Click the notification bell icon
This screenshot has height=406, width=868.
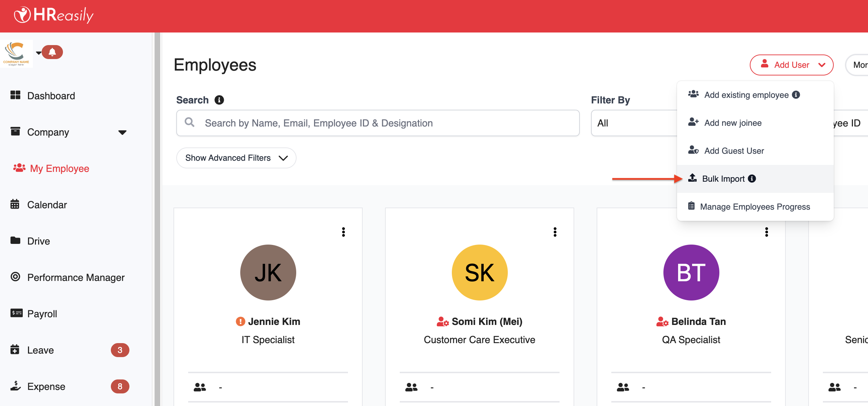pos(52,52)
